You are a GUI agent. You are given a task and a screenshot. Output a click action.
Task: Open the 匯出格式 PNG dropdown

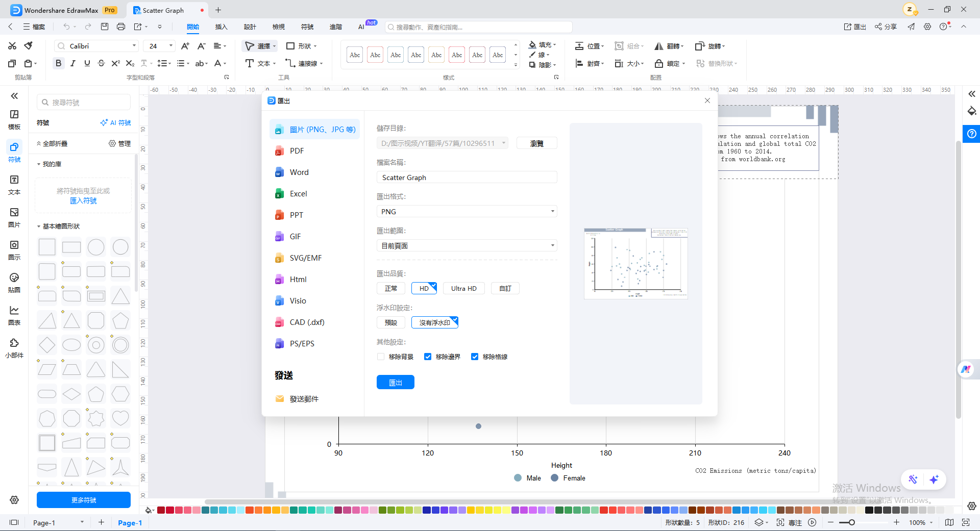[x=467, y=212]
